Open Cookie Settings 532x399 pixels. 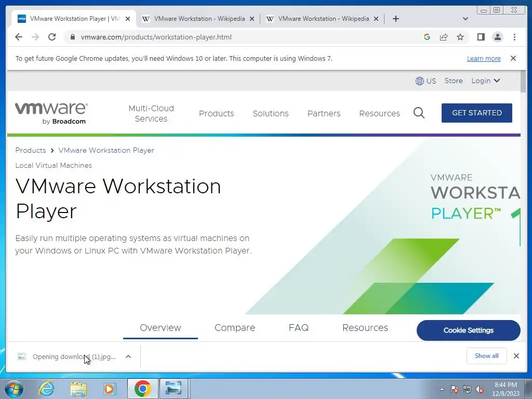click(x=468, y=330)
